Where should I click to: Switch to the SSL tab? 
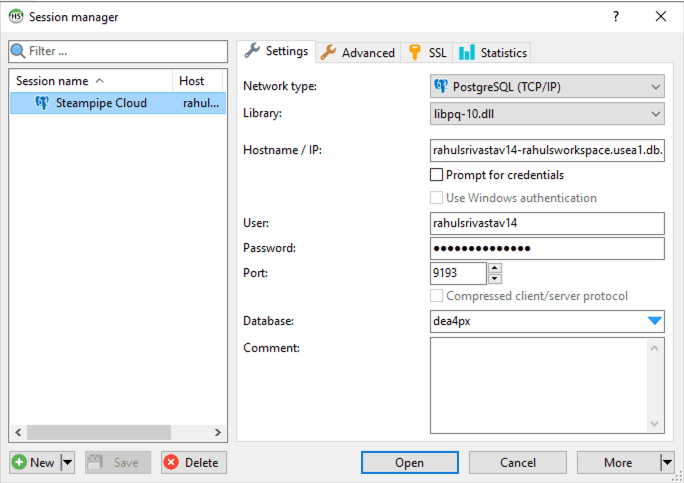tap(427, 52)
